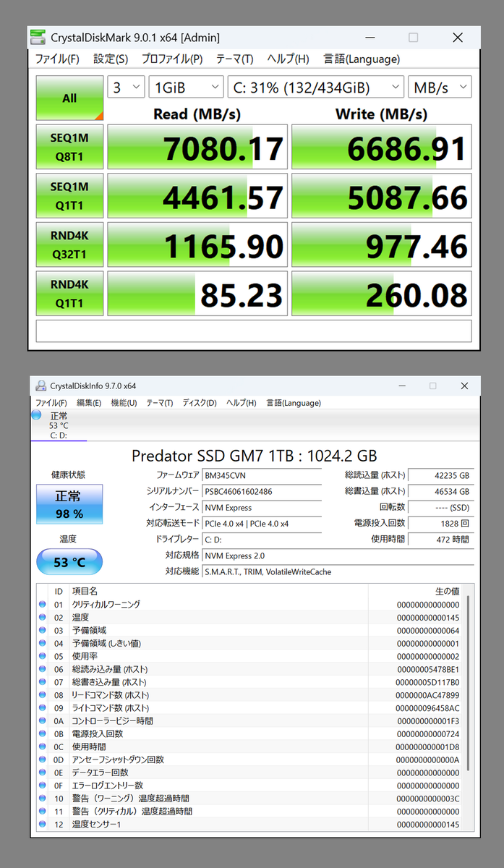
Task: Click the blue status dot for 温度 row 02
Action: pyautogui.click(x=41, y=617)
